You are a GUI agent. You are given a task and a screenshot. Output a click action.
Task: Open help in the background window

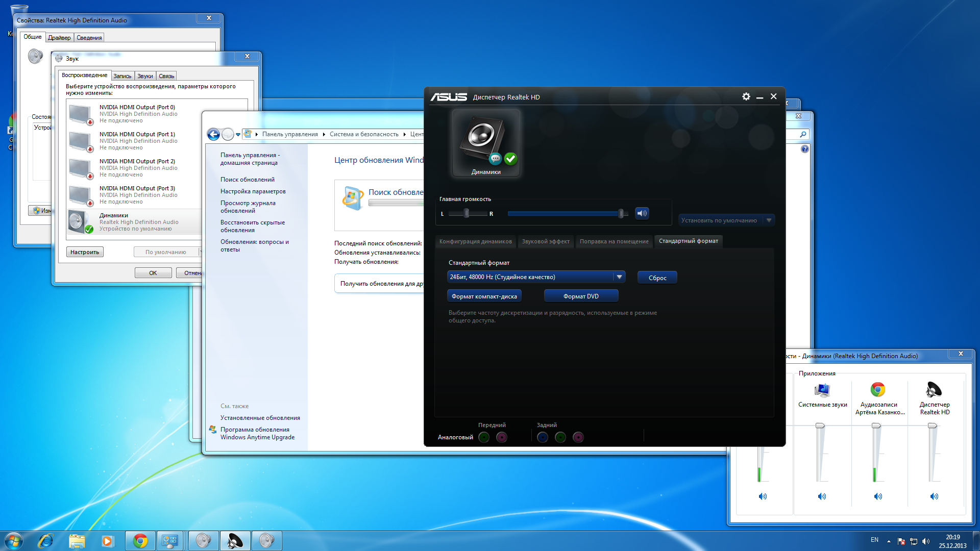coord(805,149)
